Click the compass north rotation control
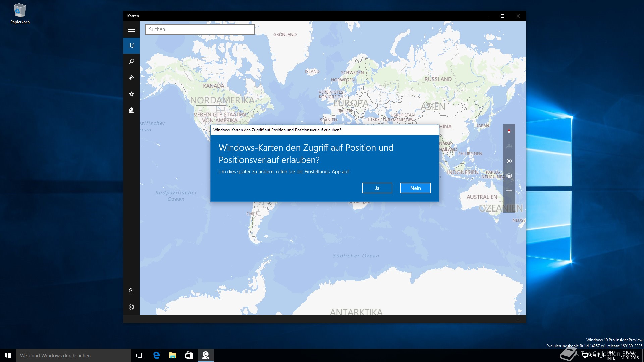Screen dimensions: 644x362 [x=509, y=131]
